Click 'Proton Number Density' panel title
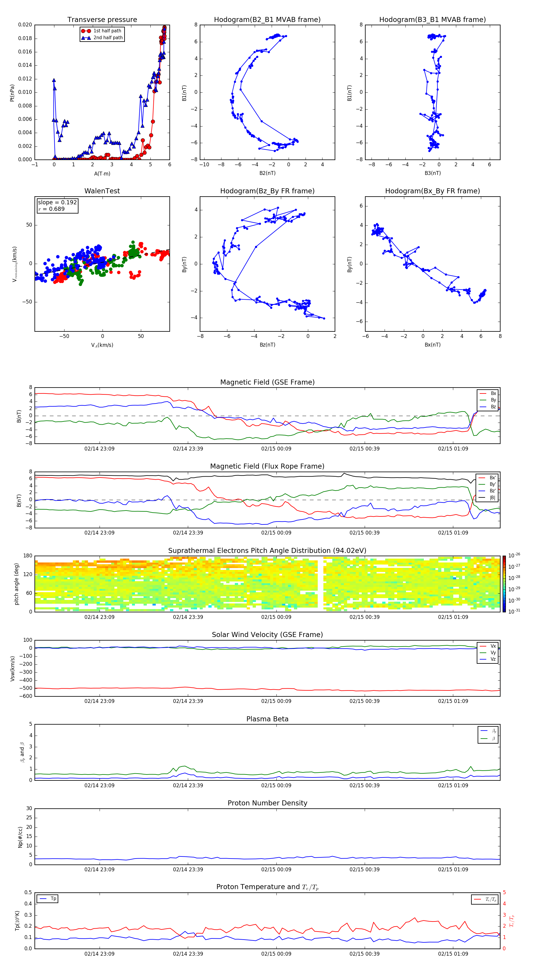This screenshot has width=535, height=980. [x=267, y=803]
